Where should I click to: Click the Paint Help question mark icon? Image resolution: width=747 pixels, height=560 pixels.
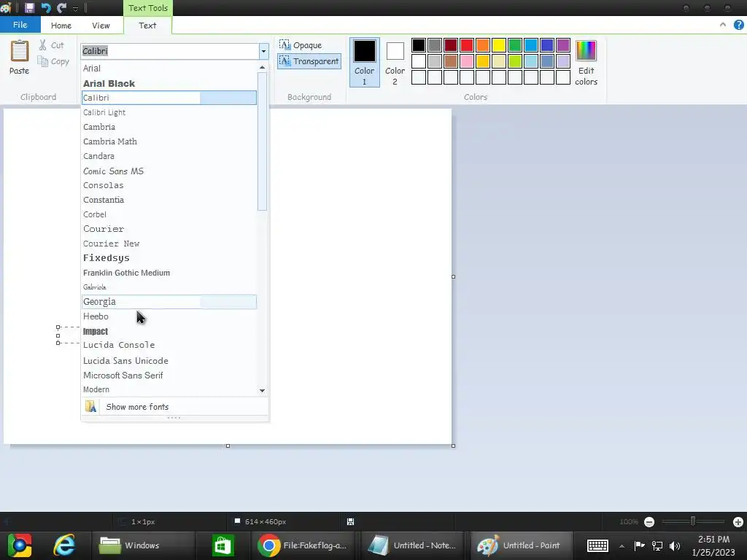click(x=738, y=25)
